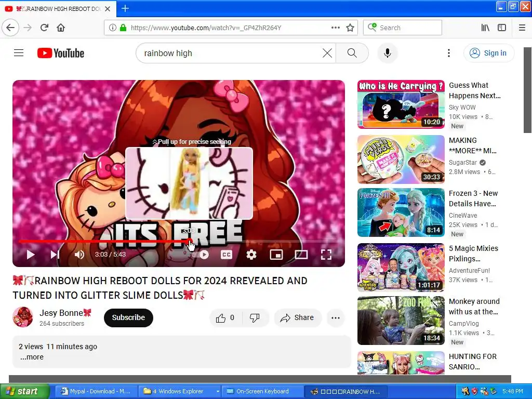532x399 pixels.
Task: Mute the video volume
Action: pos(79,255)
